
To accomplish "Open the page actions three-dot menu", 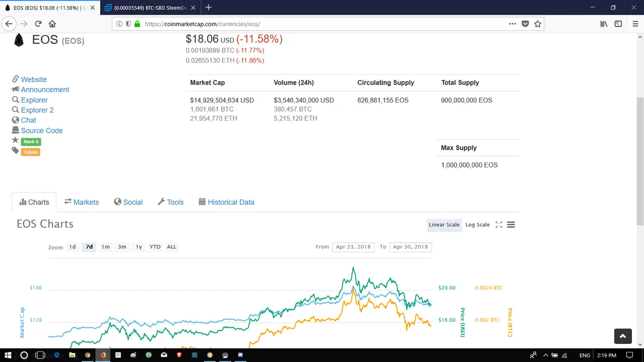I will click(512, 24).
